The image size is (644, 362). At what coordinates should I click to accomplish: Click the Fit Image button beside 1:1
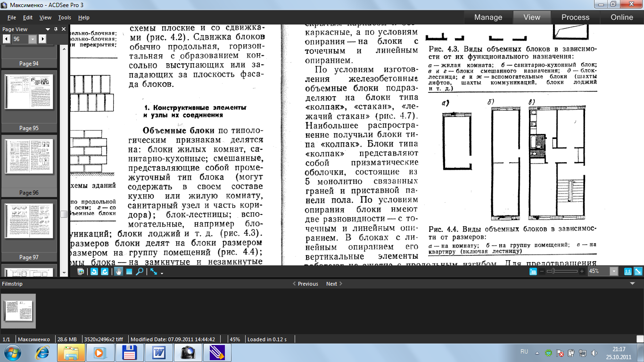tap(638, 271)
